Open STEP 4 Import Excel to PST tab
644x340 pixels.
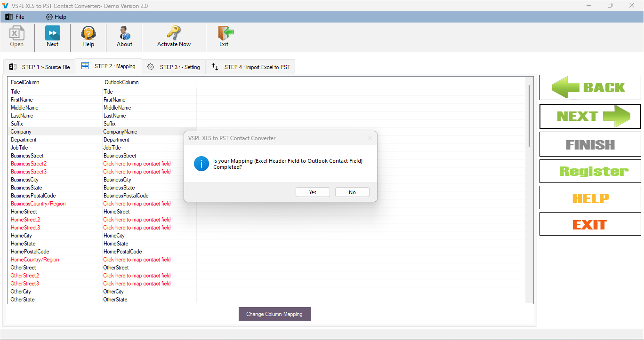(250, 67)
